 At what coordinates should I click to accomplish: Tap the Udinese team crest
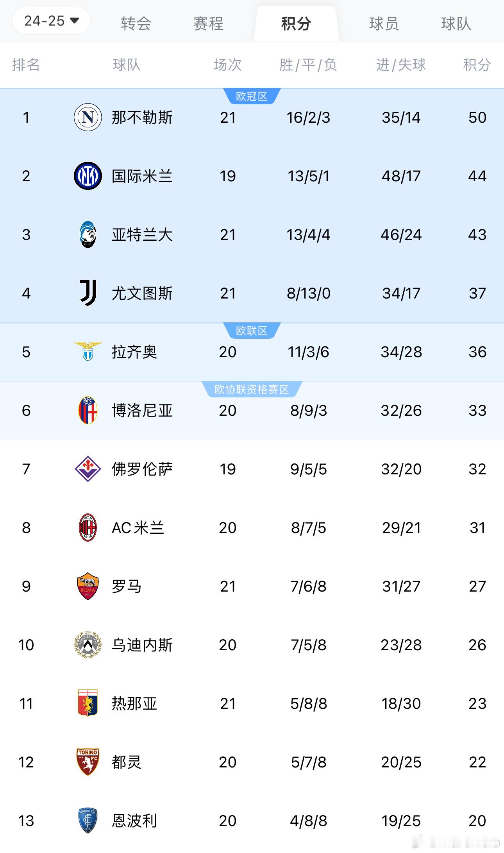click(x=88, y=645)
